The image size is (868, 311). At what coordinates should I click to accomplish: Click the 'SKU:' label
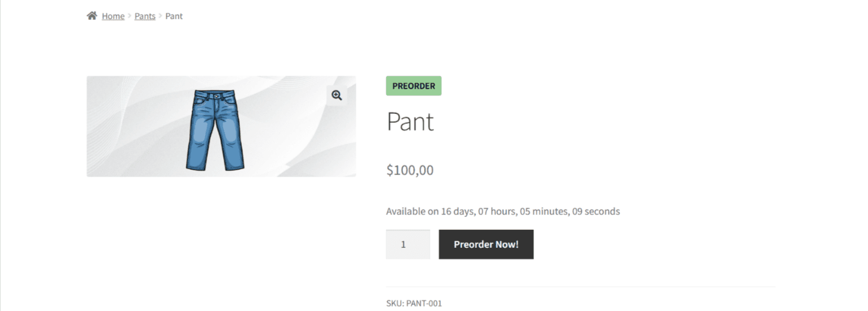[x=395, y=304]
